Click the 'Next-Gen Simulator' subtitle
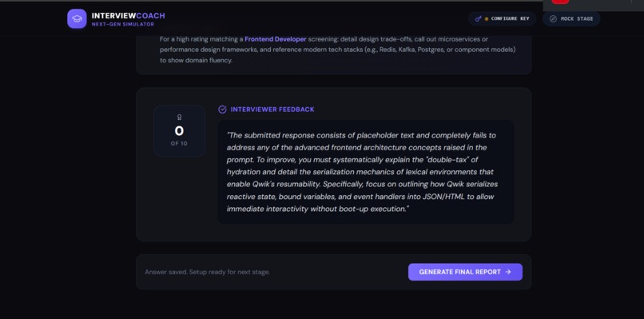Image resolution: width=644 pixels, height=319 pixels. [123, 24]
